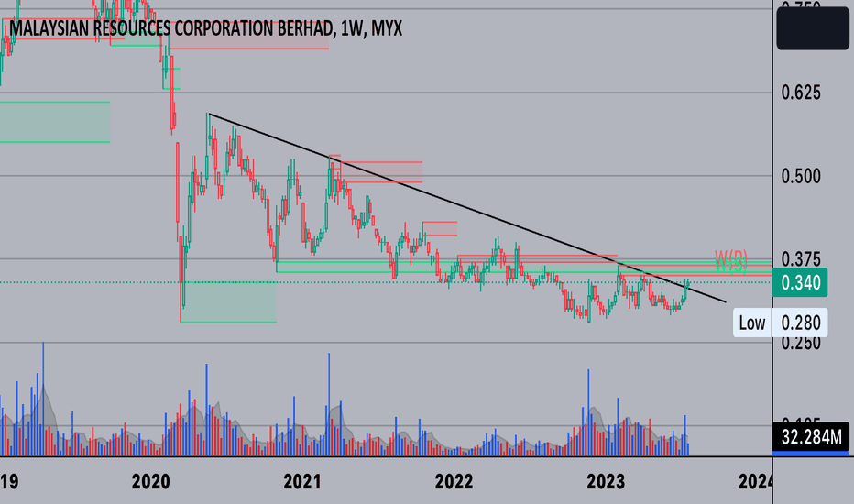Click the current price label 0.340
Image resolution: width=854 pixels, height=504 pixels.
(x=800, y=282)
